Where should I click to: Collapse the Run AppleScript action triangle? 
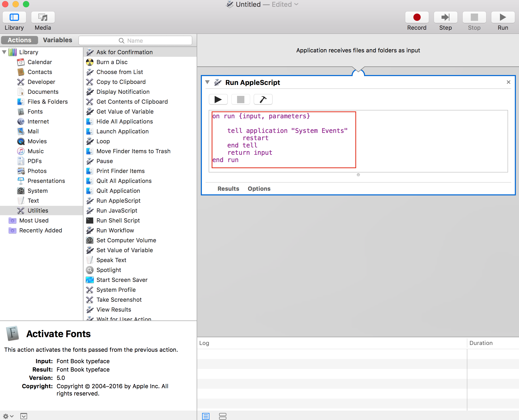pyautogui.click(x=208, y=82)
